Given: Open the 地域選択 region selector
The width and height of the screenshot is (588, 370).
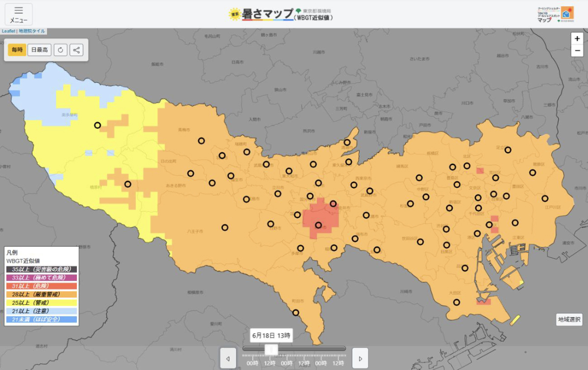Looking at the screenshot, I should pos(569,320).
